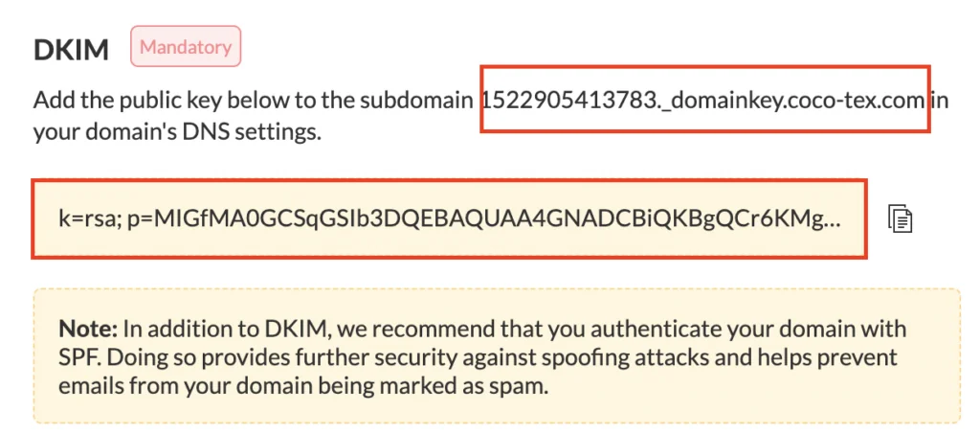Click the yellow Note box about SPF
The height and width of the screenshot is (434, 980).
pyautogui.click(x=497, y=355)
